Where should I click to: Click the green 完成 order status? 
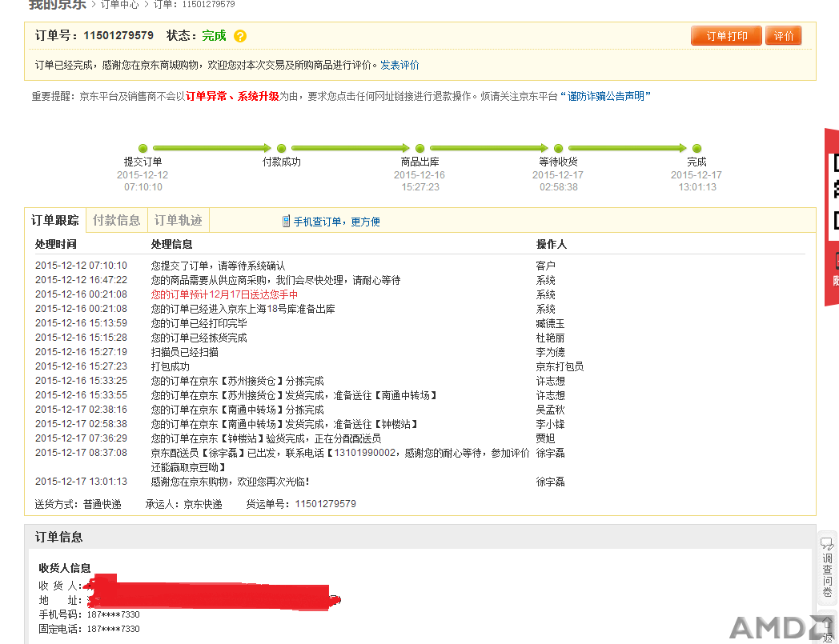214,36
